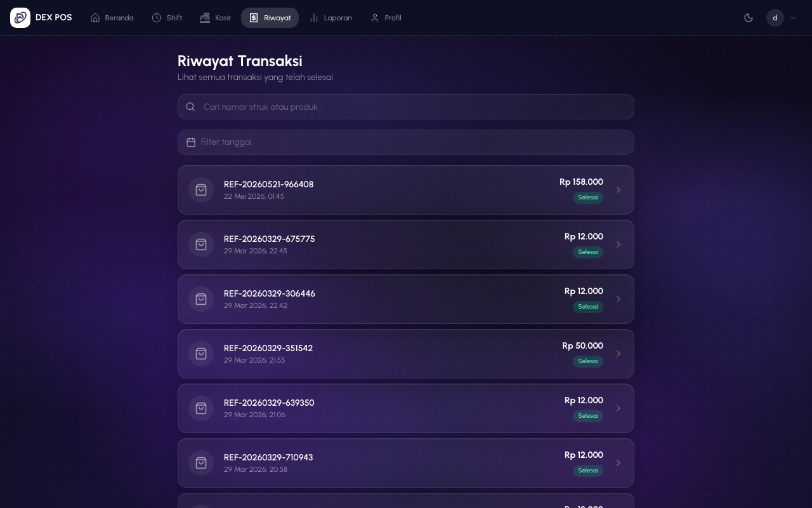Expand chevron for REF-20260329-639350
This screenshot has height=508, width=812.
click(x=619, y=408)
